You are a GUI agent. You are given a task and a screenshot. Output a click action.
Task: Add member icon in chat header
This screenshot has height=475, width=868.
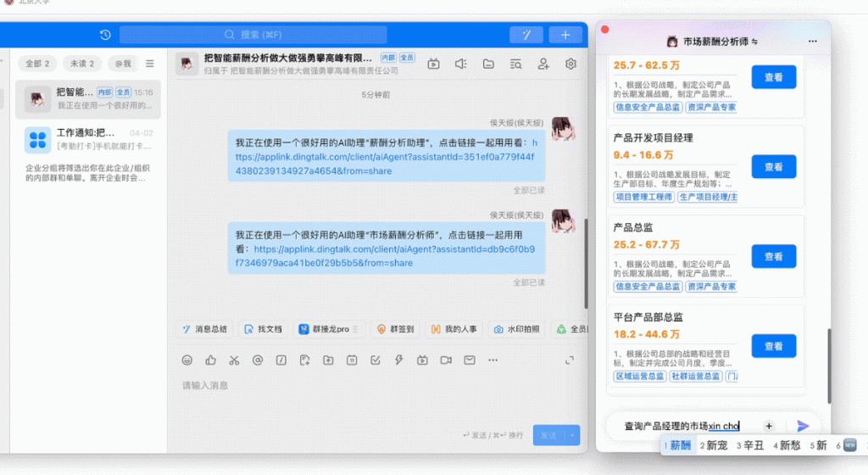coord(543,64)
